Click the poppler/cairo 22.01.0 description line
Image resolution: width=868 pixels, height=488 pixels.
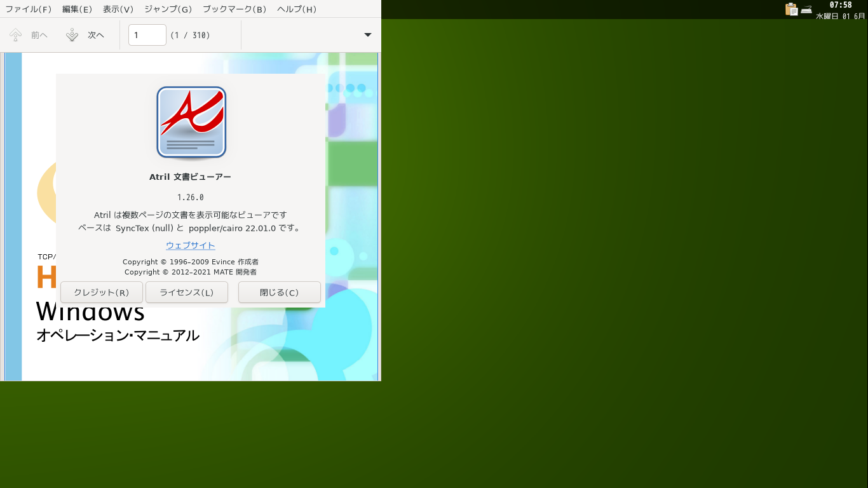[190, 228]
